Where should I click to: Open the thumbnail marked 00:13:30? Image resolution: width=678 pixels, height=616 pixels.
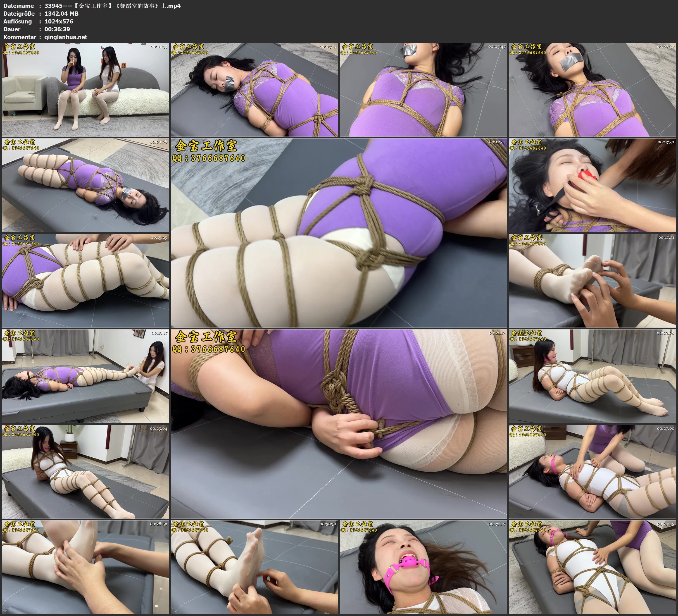pos(592,185)
